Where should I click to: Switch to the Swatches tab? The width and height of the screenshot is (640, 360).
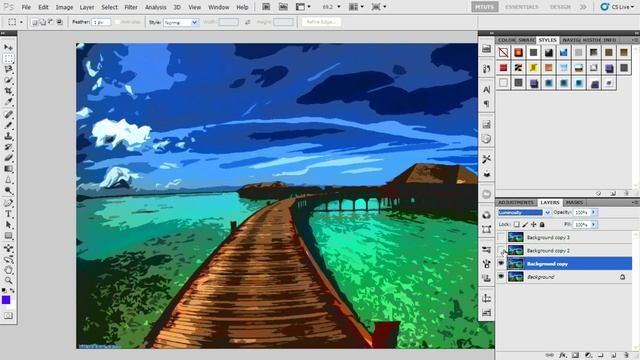[527, 40]
